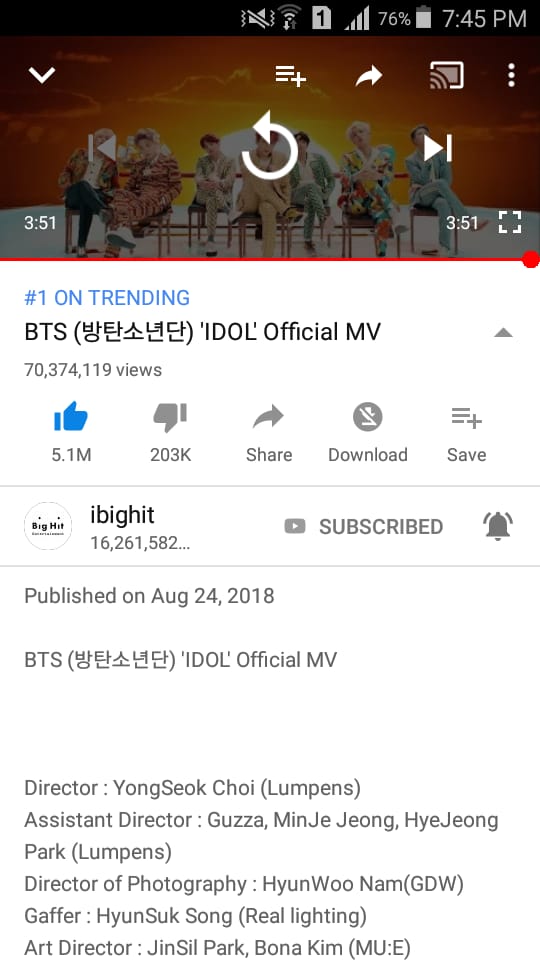The height and width of the screenshot is (960, 540).
Task: Open the ibighit channel avatar
Action: (48, 526)
